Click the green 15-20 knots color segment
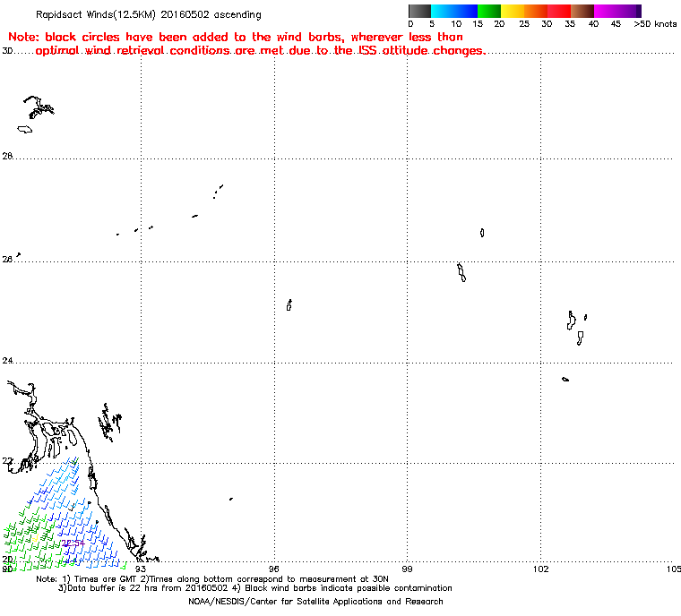681x616 pixels. (x=489, y=11)
